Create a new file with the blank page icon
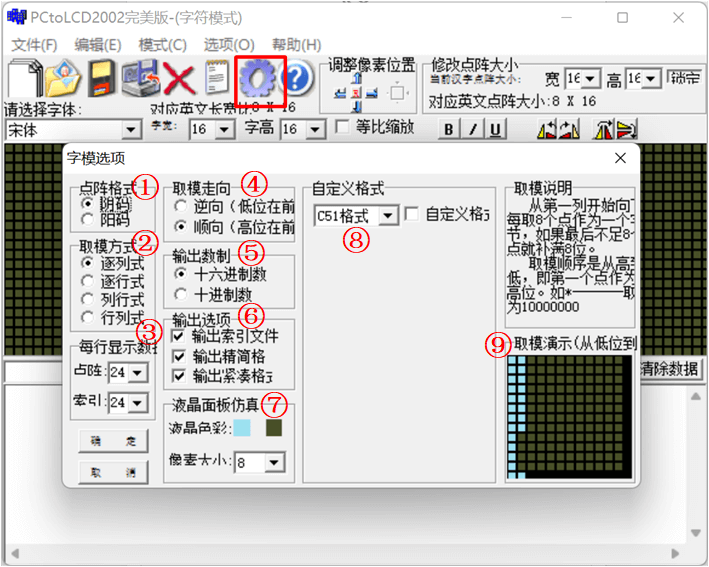Viewport: 709px width, 567px height. [24, 78]
